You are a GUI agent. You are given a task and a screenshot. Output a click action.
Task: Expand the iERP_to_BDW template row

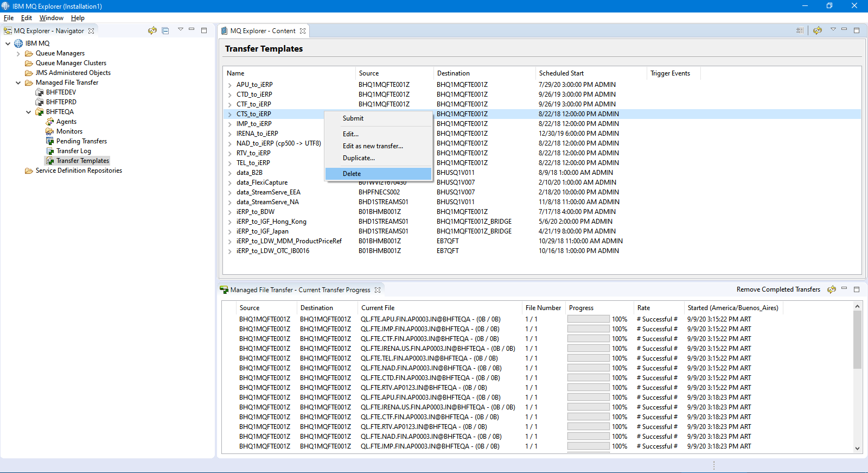[230, 212]
